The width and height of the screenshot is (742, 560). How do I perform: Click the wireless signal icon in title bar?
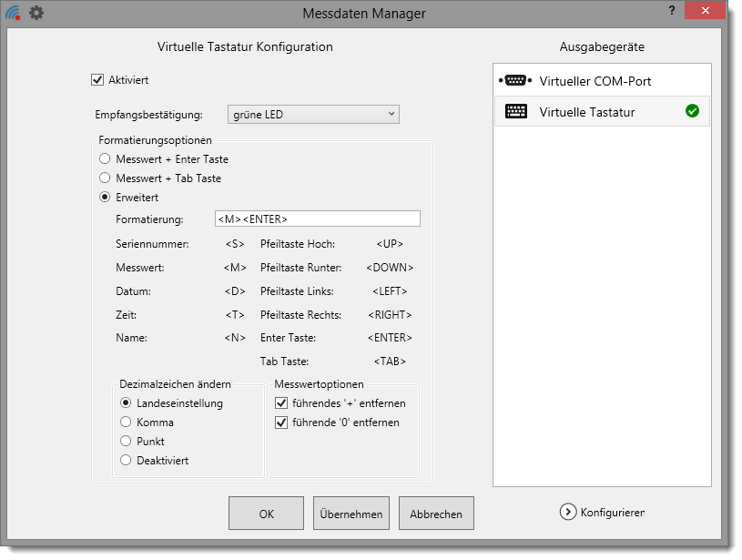[13, 13]
